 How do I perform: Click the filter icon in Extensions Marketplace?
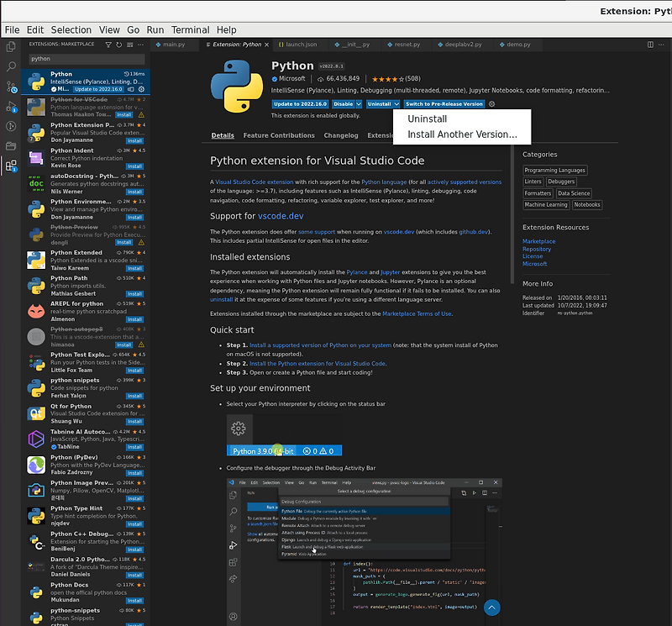click(108, 45)
